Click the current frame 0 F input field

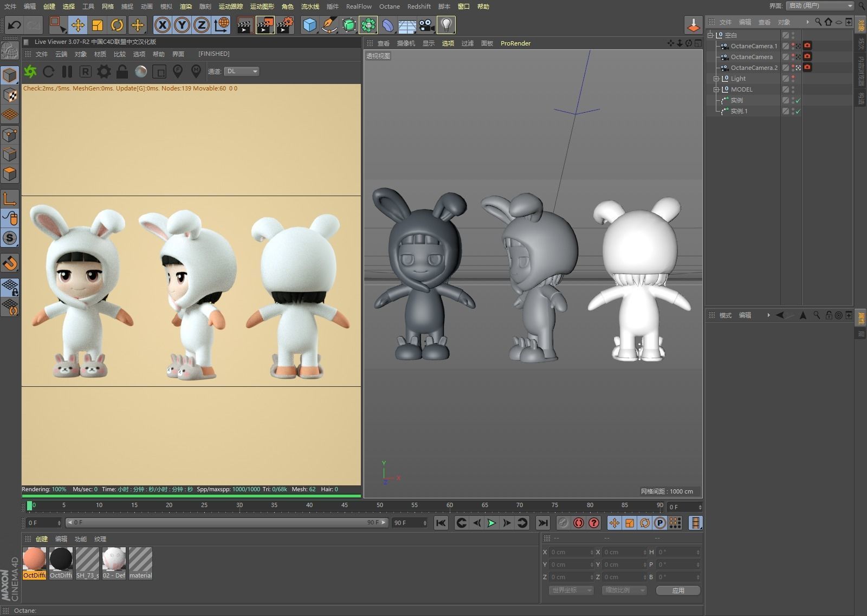coord(43,523)
